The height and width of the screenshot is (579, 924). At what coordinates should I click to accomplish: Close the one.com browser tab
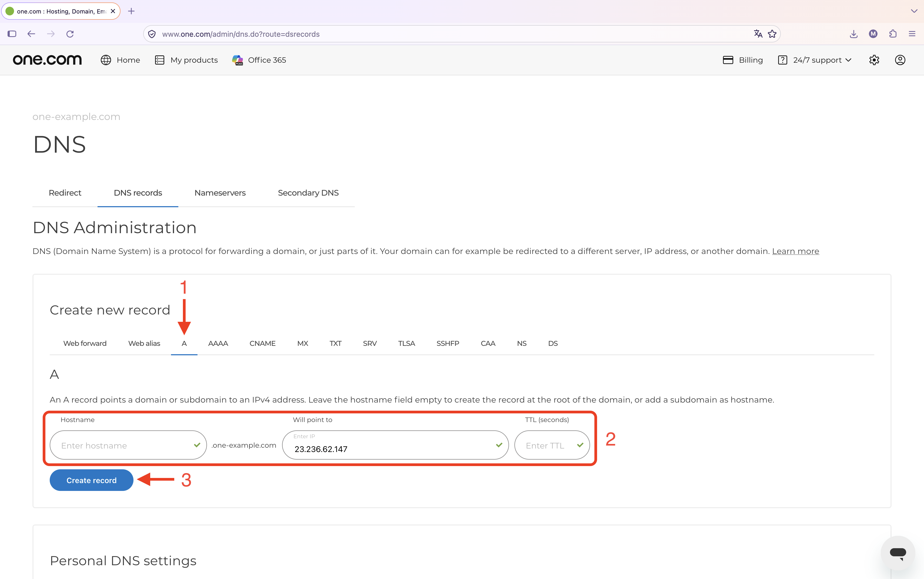click(x=113, y=11)
